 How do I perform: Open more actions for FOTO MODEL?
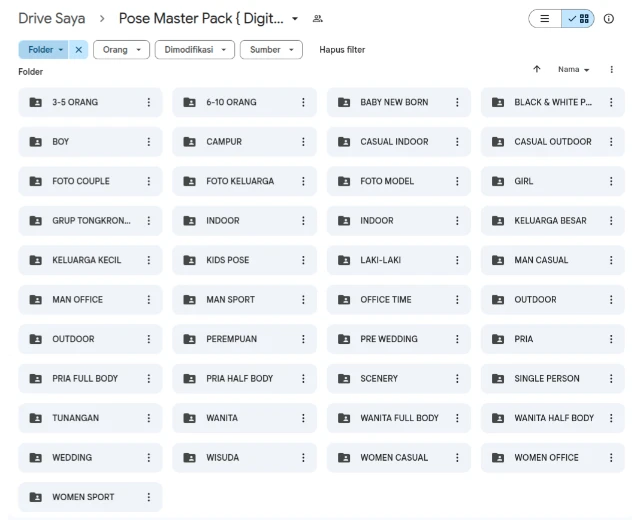point(457,181)
